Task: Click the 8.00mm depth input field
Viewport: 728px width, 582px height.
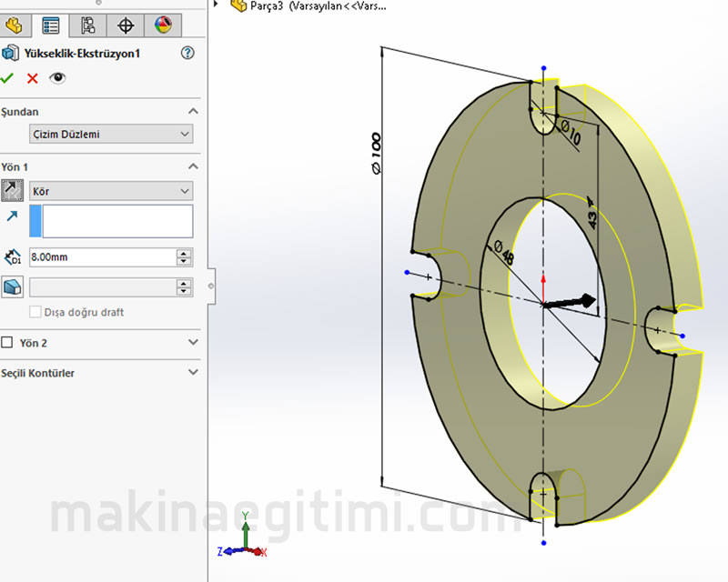Action: coord(102,257)
